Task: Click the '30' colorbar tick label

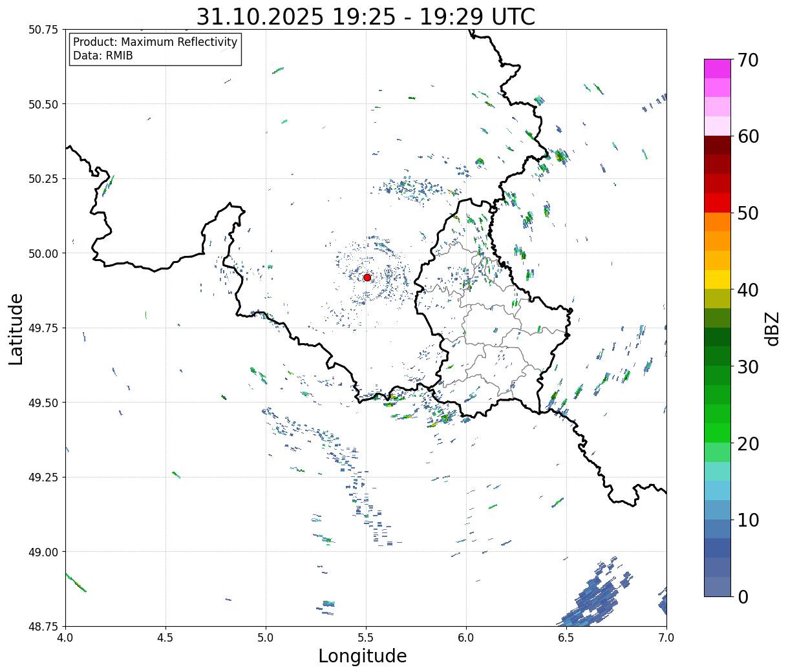Action: [x=747, y=367]
